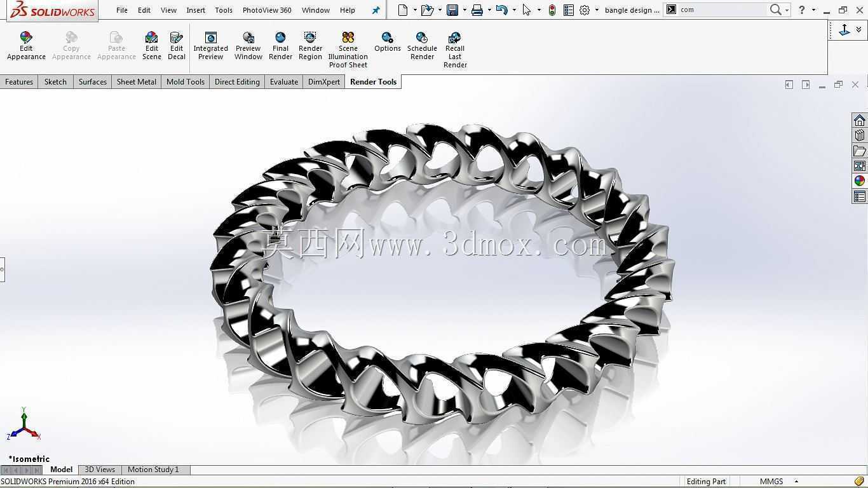Click the Rebuild traffic light icon
868x488 pixels.
[x=552, y=10]
